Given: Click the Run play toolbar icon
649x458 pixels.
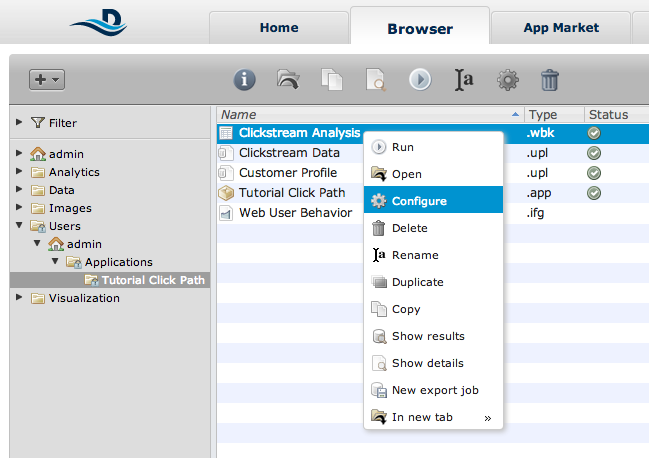Looking at the screenshot, I should pos(420,79).
